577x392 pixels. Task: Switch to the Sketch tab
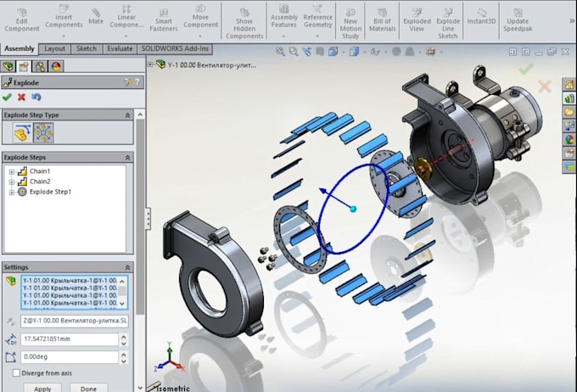[86, 48]
